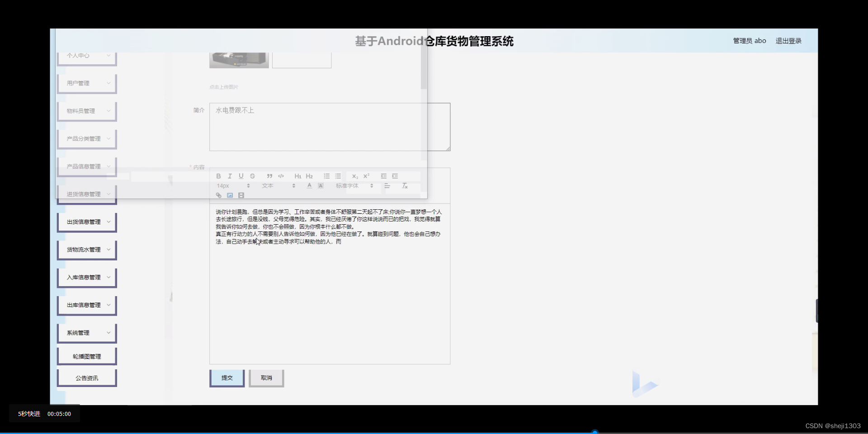Apply strikethrough formatting in the editor

(253, 176)
